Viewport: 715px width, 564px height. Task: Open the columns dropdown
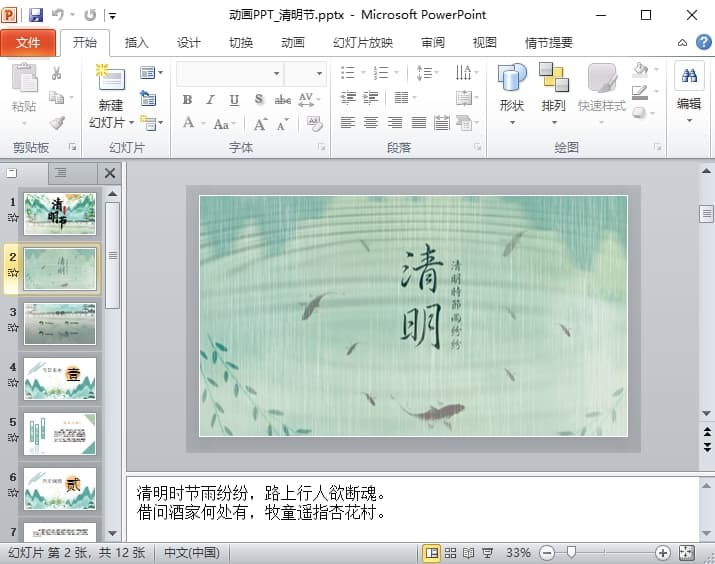tap(405, 98)
